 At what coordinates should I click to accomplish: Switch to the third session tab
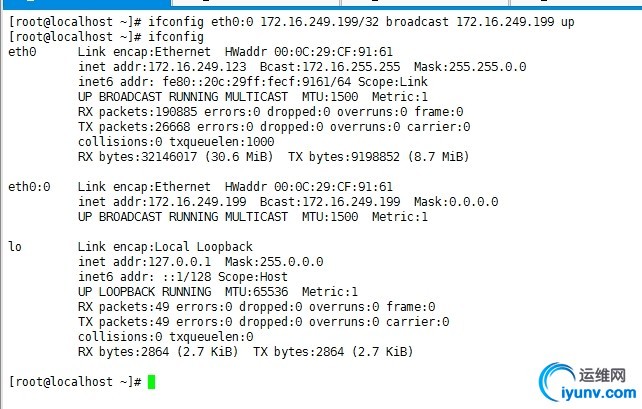[x=425, y=2]
